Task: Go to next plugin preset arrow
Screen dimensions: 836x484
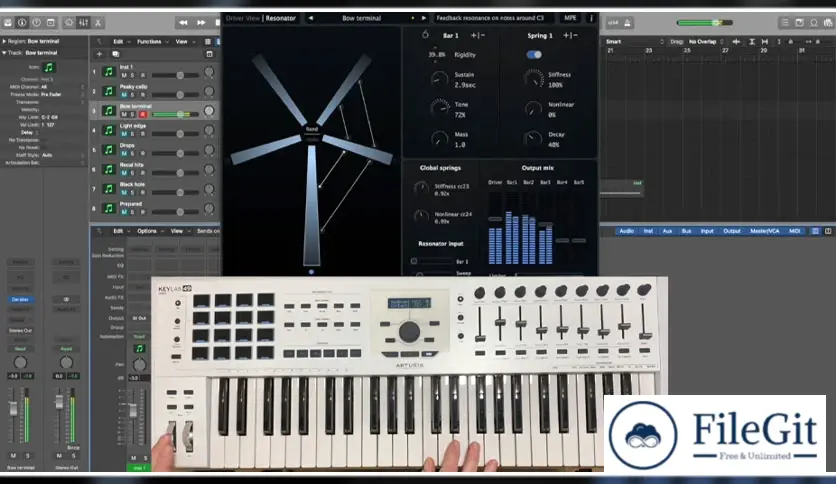Action: pos(423,18)
